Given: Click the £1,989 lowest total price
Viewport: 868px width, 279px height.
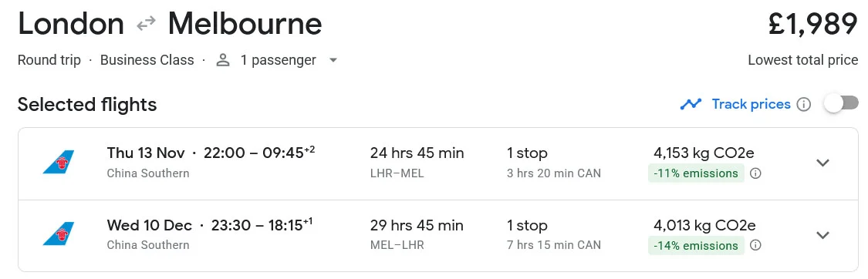Looking at the screenshot, I should coord(813,25).
